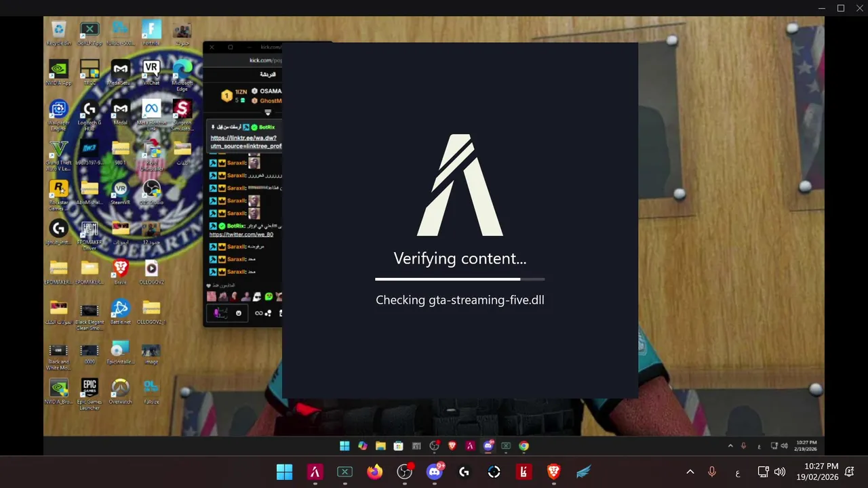Click Chrome icon on inner remote taskbar
The width and height of the screenshot is (868, 488).
tap(524, 446)
